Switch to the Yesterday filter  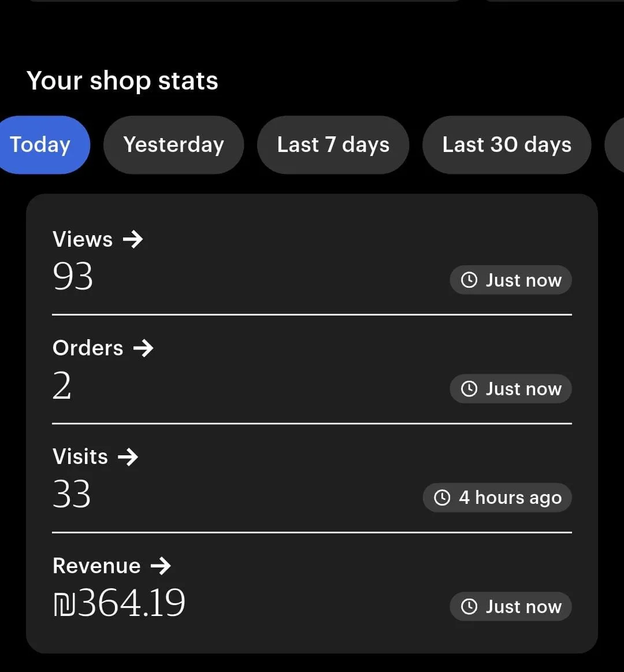point(173,144)
